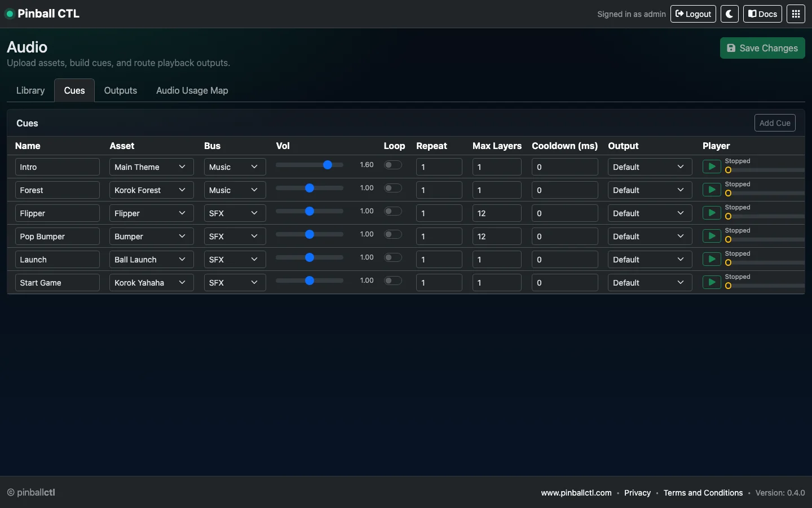Play the Pop Bumper cue
Image resolution: width=812 pixels, height=508 pixels.
point(711,236)
